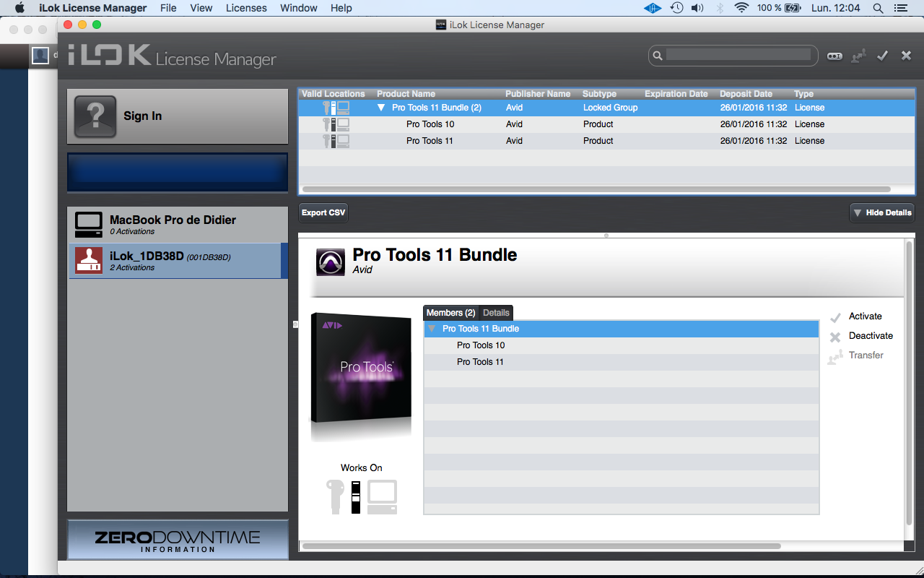Click valid locations icons for Pro Tools 10

click(336, 124)
